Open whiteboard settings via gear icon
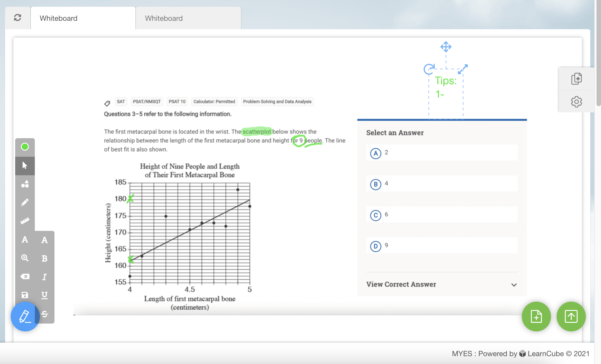 576,102
